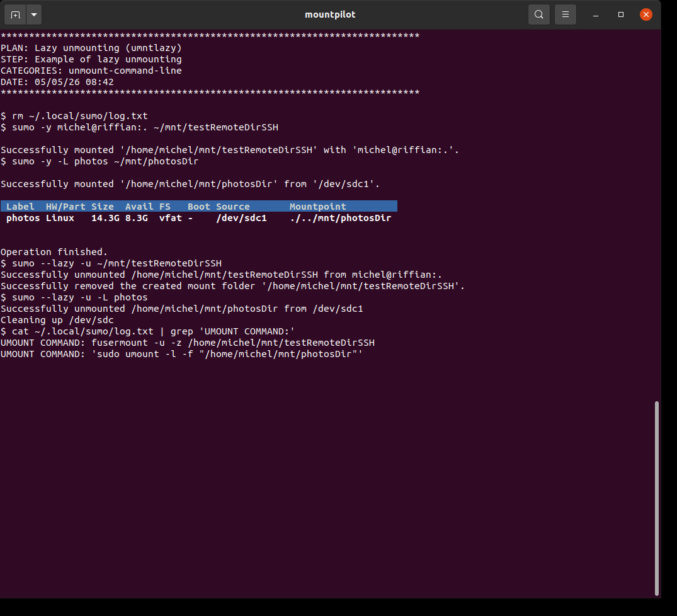Click the 'Operation finished.' line
The height and width of the screenshot is (616, 677).
(x=54, y=252)
